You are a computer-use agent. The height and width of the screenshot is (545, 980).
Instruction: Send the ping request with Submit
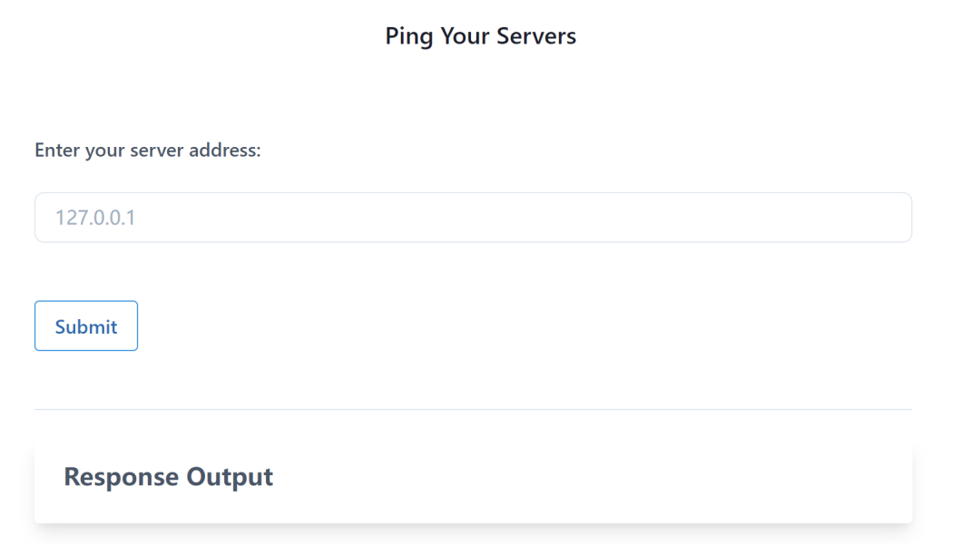point(86,326)
